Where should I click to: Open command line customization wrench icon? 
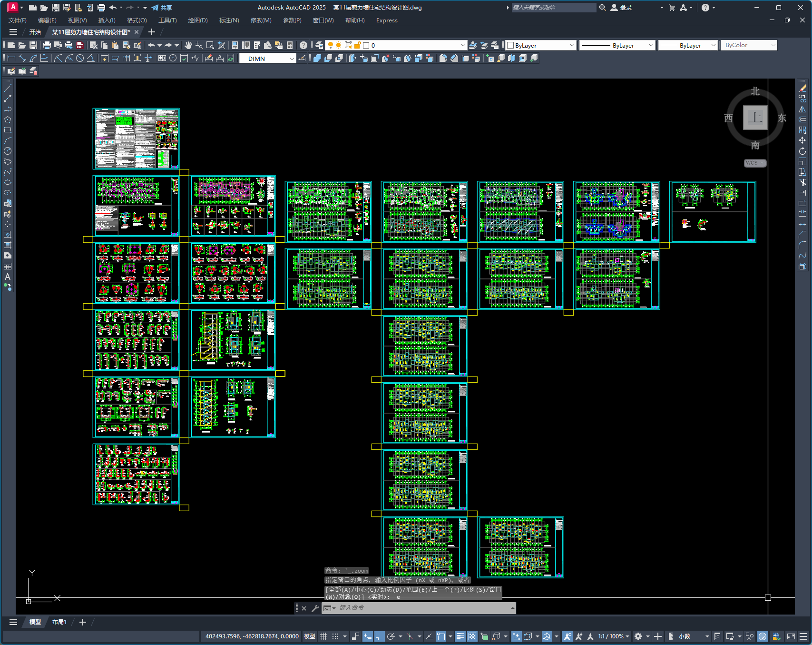[315, 608]
